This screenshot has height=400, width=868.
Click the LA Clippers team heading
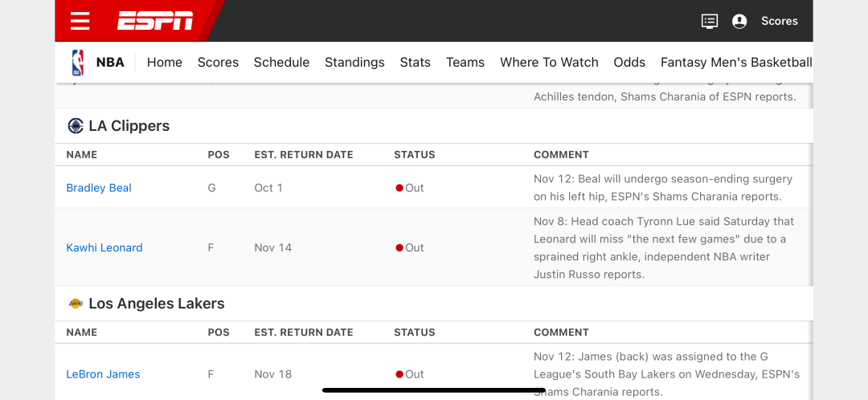(x=129, y=126)
